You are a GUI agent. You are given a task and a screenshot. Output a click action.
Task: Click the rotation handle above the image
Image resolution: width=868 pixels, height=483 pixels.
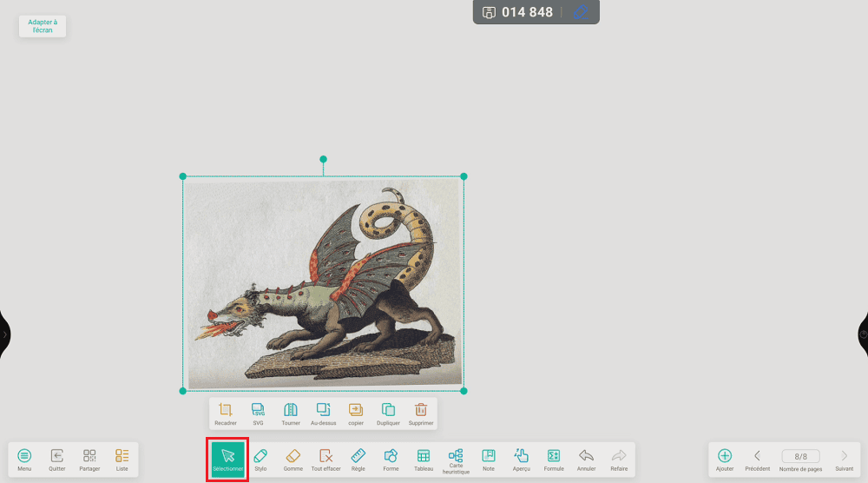(x=323, y=159)
